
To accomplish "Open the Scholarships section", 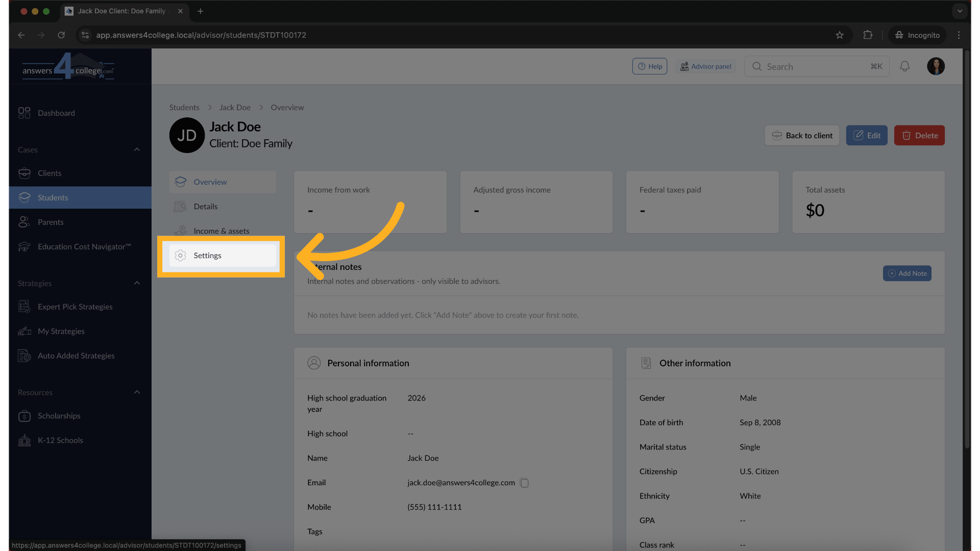I will click(59, 416).
